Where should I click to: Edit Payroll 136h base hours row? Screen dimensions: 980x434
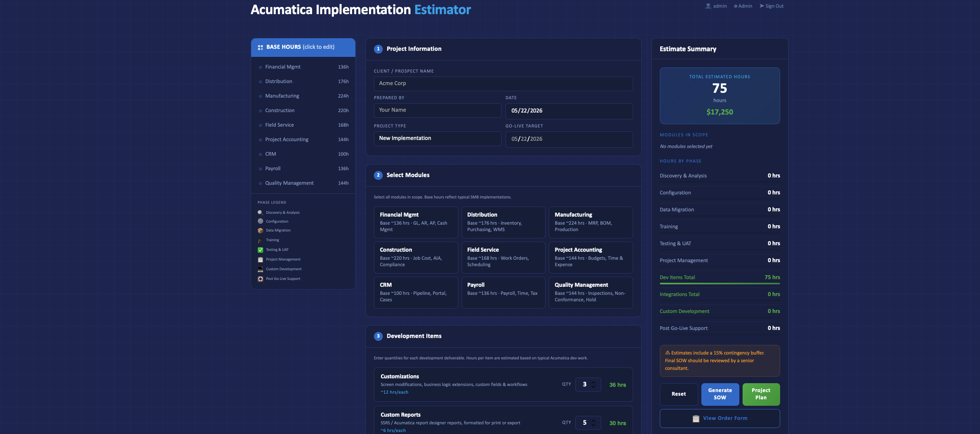click(x=303, y=169)
